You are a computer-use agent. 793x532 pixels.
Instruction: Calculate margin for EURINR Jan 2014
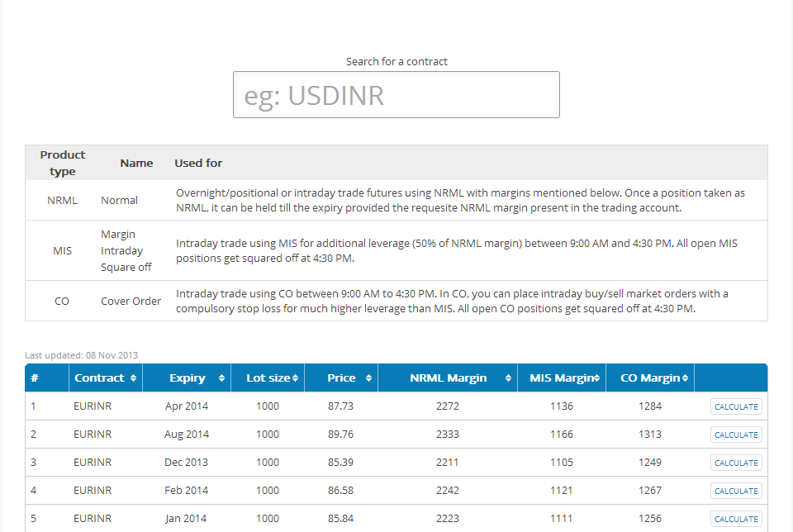click(736, 519)
